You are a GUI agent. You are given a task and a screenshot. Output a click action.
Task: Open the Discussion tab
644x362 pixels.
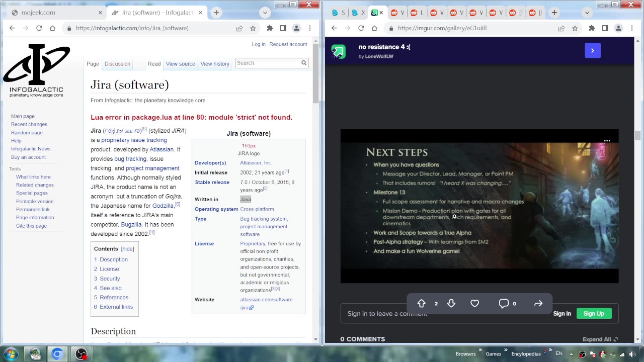pyautogui.click(x=117, y=64)
